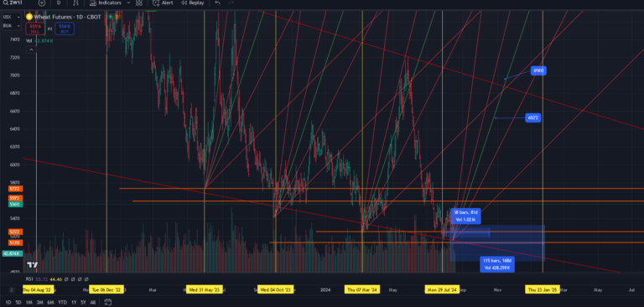The height and width of the screenshot is (307, 644).
Task: Undo the last chart action
Action: tap(218, 3)
